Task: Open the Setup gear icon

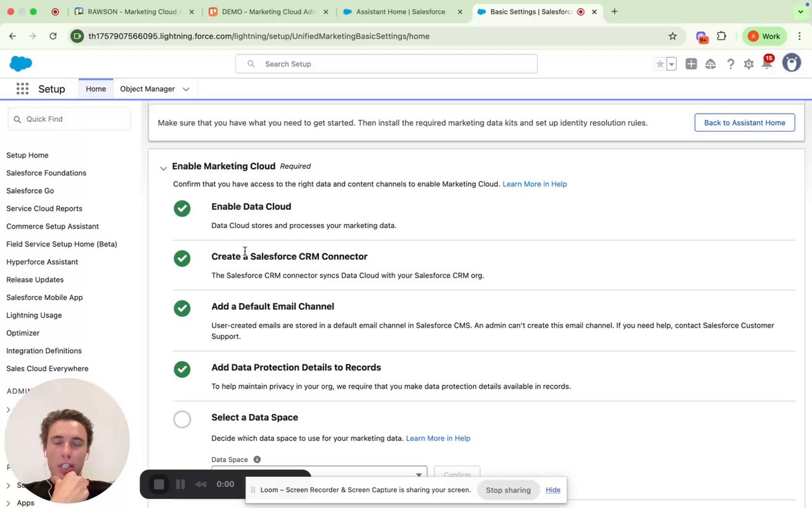Action: point(749,64)
